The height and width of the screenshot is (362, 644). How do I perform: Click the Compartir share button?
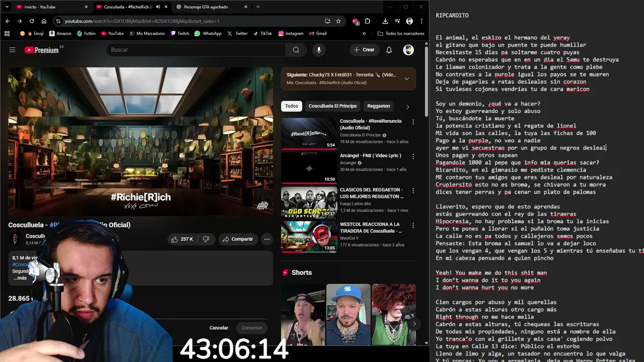(x=238, y=239)
